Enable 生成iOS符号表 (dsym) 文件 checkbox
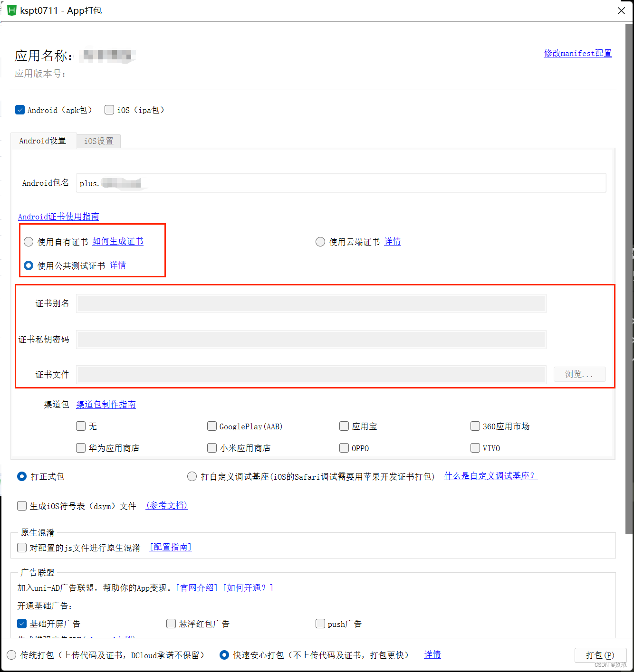Image resolution: width=634 pixels, height=672 pixels. [x=22, y=506]
